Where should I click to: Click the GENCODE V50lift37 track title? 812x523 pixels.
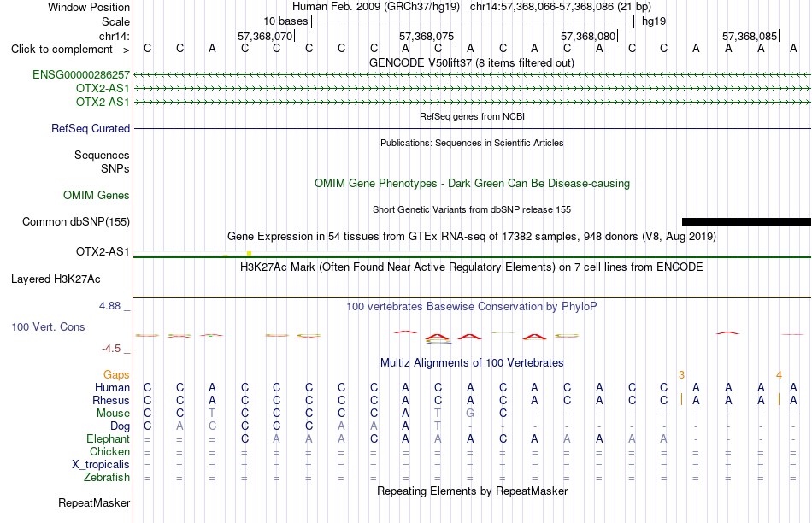[471, 62]
